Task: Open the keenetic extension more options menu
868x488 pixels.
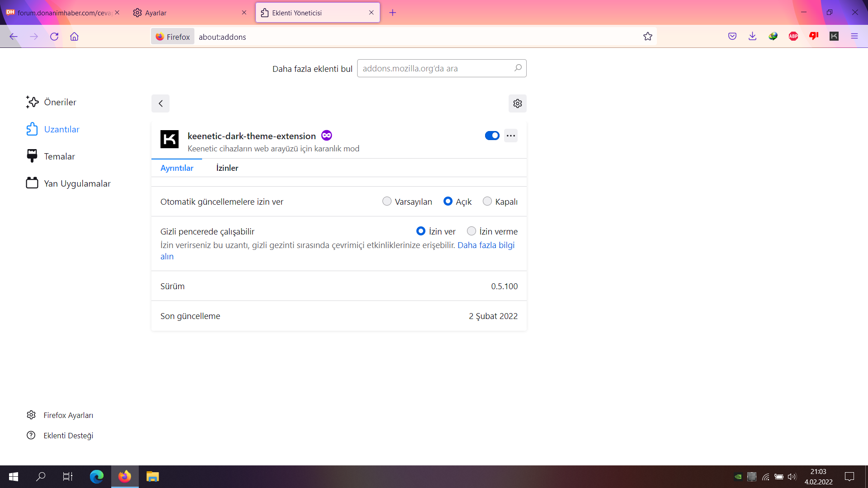Action: [511, 136]
